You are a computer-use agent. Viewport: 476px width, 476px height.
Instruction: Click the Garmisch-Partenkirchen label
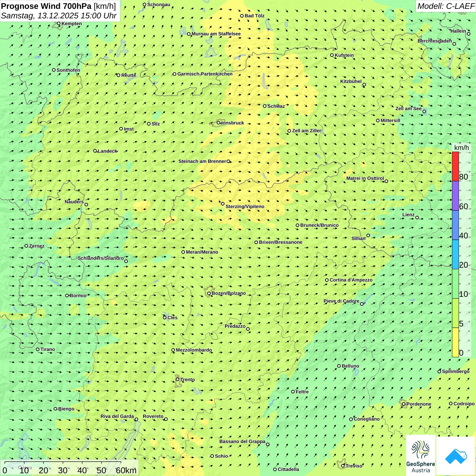click(205, 74)
